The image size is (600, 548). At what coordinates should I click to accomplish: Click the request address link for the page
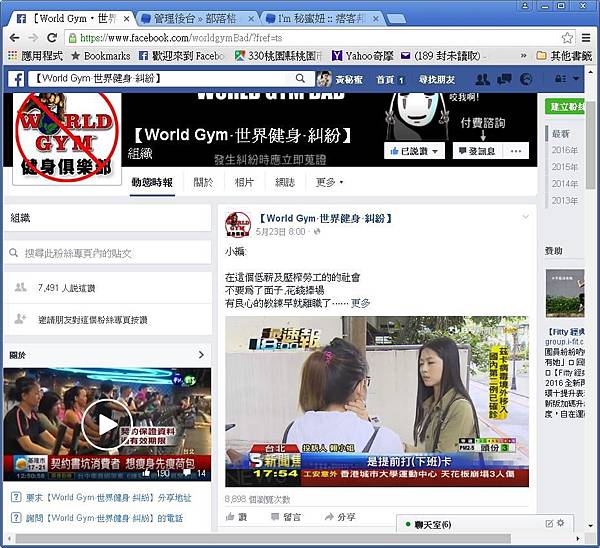coord(108,497)
